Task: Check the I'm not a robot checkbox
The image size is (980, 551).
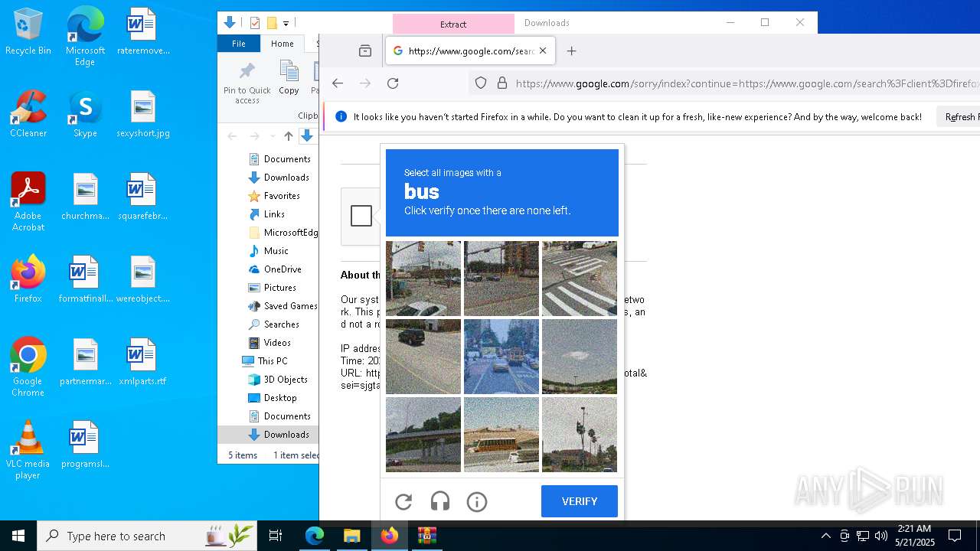Action: pyautogui.click(x=361, y=216)
